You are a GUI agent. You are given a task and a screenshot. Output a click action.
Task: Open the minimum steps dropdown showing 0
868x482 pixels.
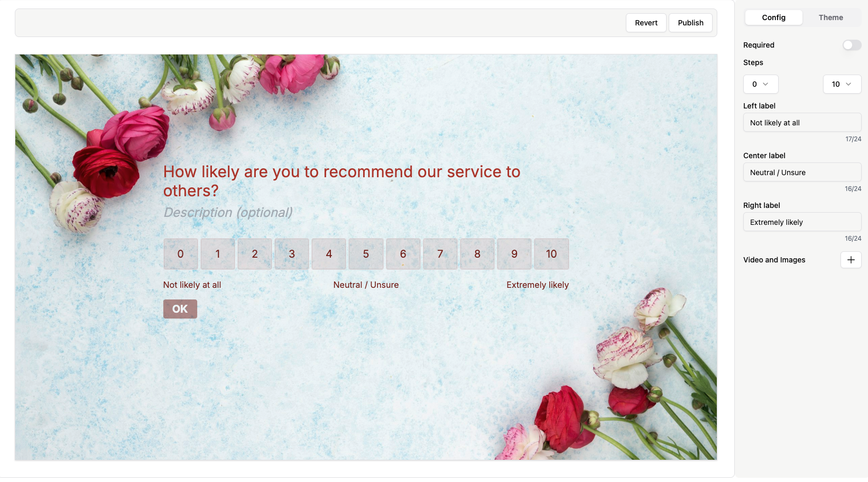coord(760,84)
